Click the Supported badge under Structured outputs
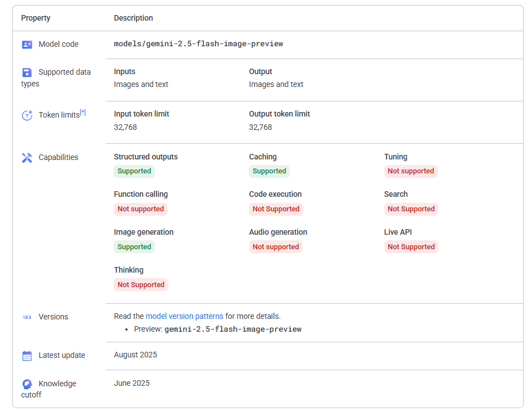532x412 pixels. 134,171
